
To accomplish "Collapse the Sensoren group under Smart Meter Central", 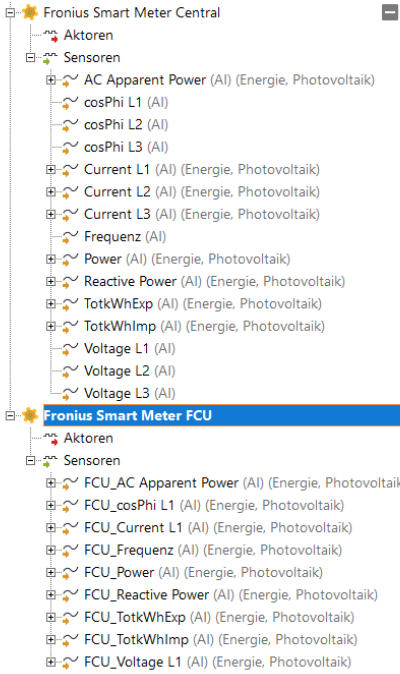I will coord(31,58).
